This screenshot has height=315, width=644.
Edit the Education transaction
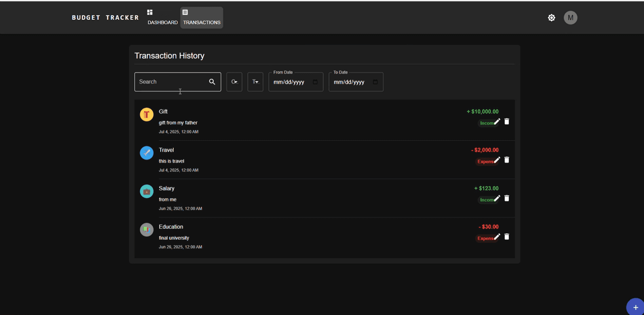(x=497, y=237)
